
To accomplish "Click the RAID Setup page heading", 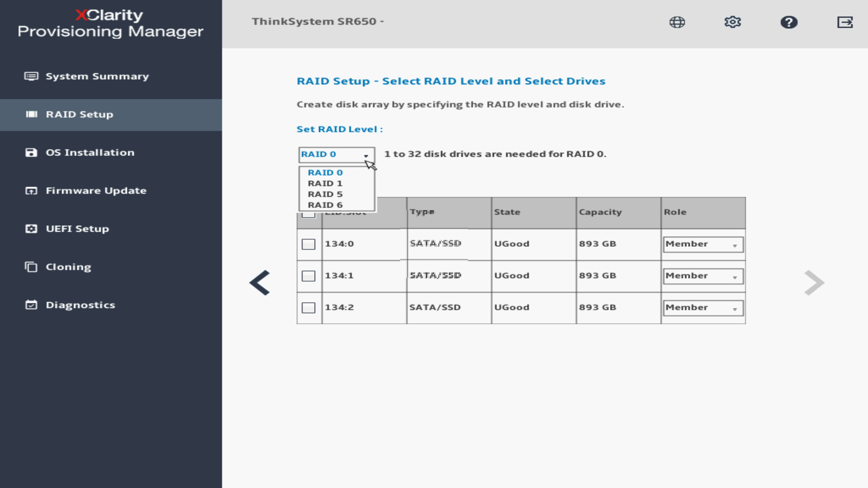I will 451,81.
